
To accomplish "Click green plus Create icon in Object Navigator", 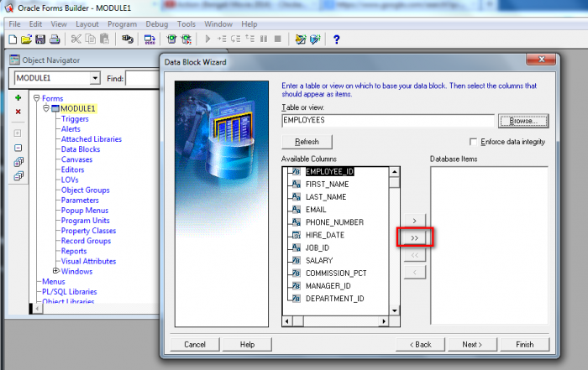I will (18, 98).
